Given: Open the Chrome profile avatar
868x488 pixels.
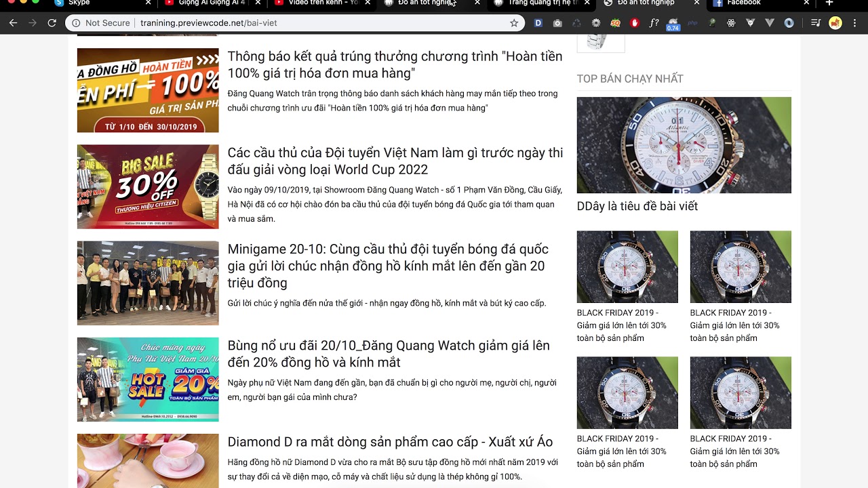Looking at the screenshot, I should pos(835,23).
